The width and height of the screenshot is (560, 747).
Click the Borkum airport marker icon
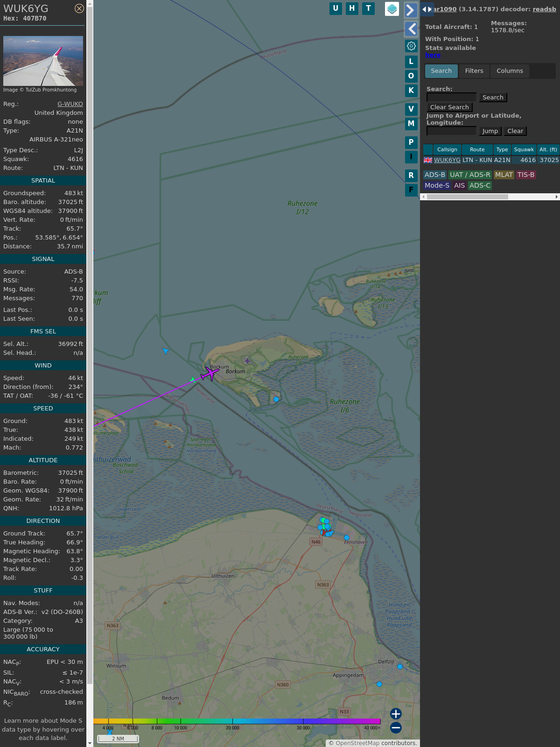tap(247, 360)
